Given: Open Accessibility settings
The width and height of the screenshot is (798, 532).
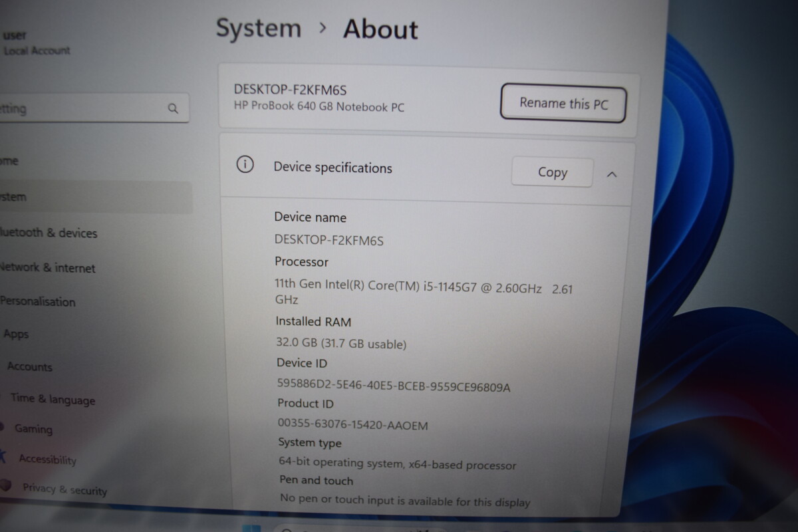Looking at the screenshot, I should coord(47,459).
